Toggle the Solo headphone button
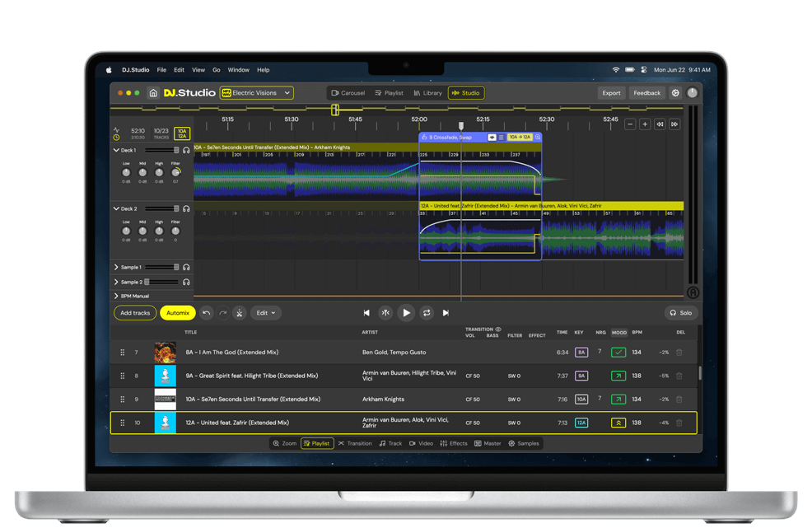812x528 pixels. coord(680,313)
